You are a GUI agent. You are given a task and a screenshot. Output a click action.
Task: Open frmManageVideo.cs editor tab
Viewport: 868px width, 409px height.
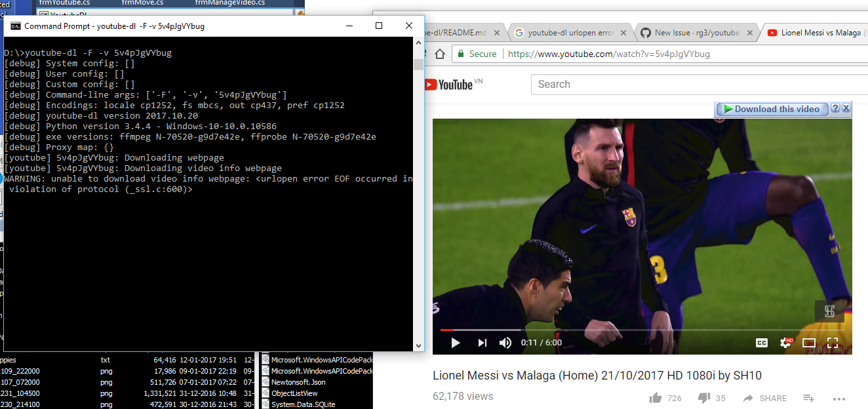click(229, 3)
